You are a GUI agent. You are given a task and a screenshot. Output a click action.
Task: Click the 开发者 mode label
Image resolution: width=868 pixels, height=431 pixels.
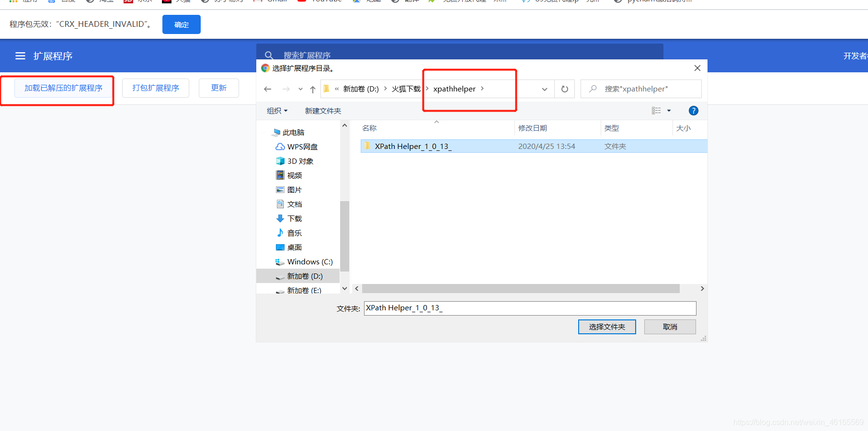(856, 56)
